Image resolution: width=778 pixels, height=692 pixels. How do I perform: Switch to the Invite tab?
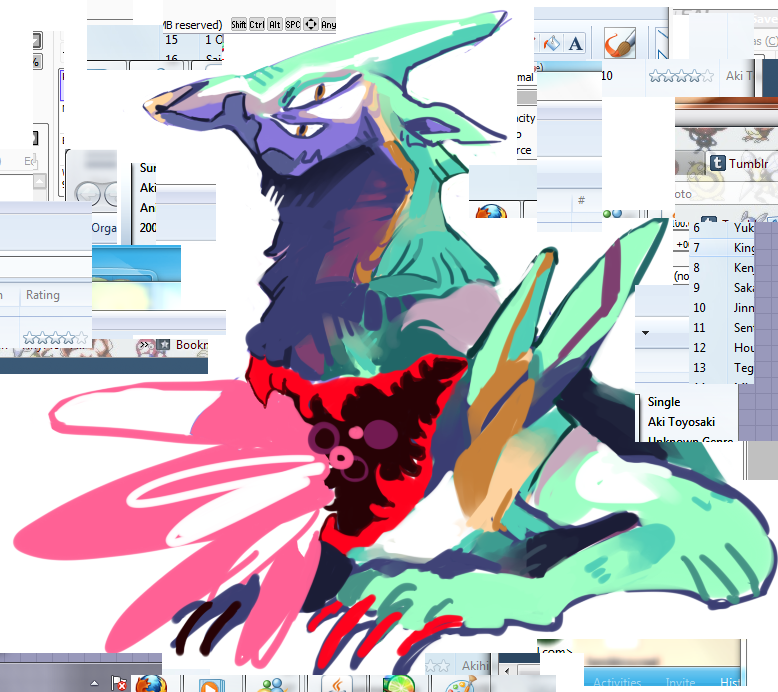tap(680, 682)
